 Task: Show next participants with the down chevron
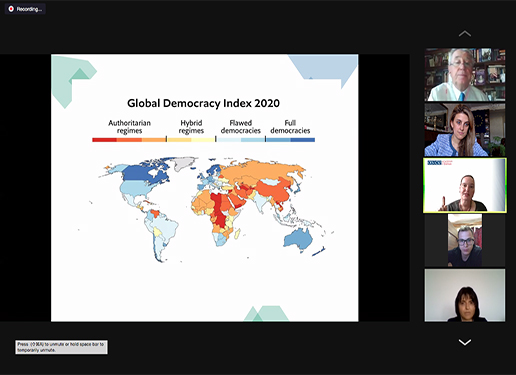[x=465, y=342]
